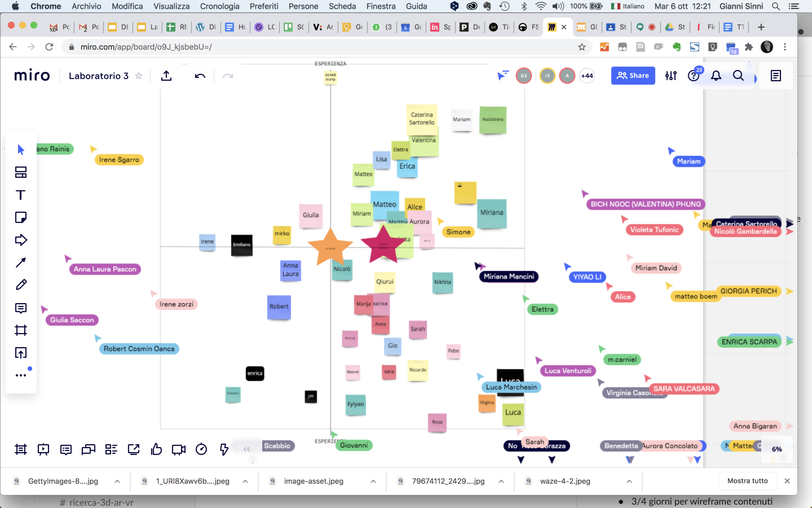Select the frame tool
The width and height of the screenshot is (812, 508).
tap(21, 330)
